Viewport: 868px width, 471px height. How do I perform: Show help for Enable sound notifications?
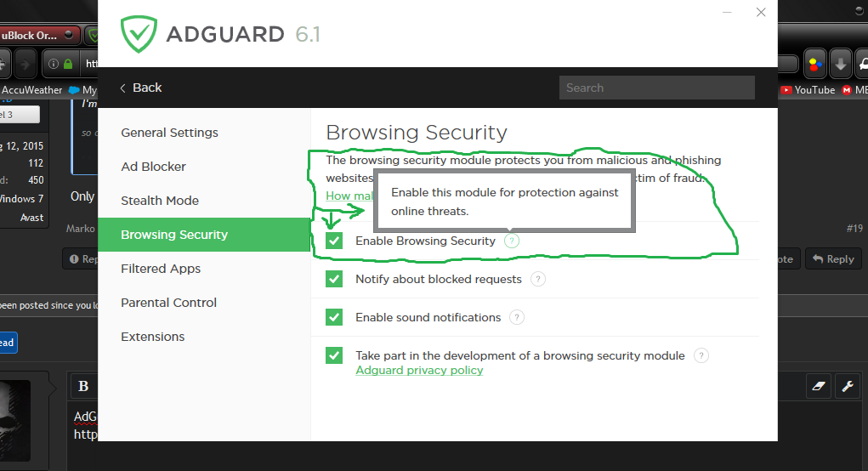pos(517,317)
